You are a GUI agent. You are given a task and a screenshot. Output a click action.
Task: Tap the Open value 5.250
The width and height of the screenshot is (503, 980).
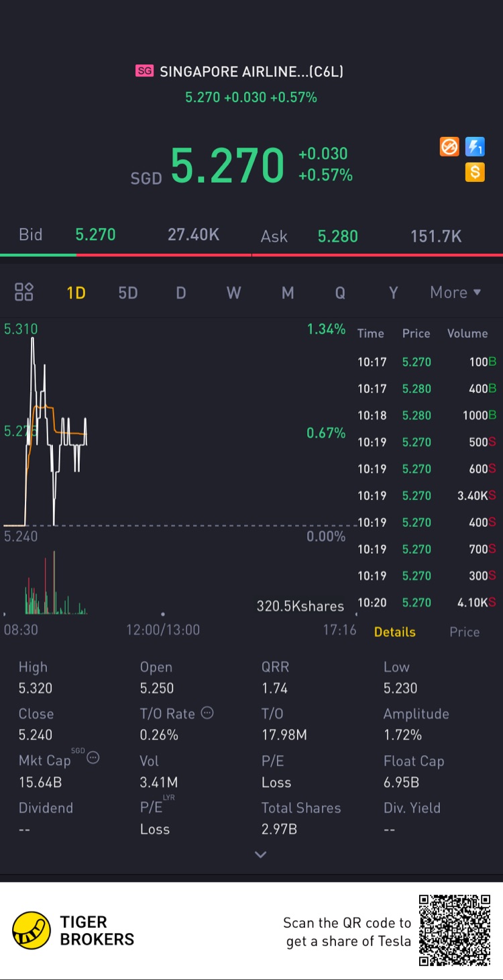coord(157,689)
